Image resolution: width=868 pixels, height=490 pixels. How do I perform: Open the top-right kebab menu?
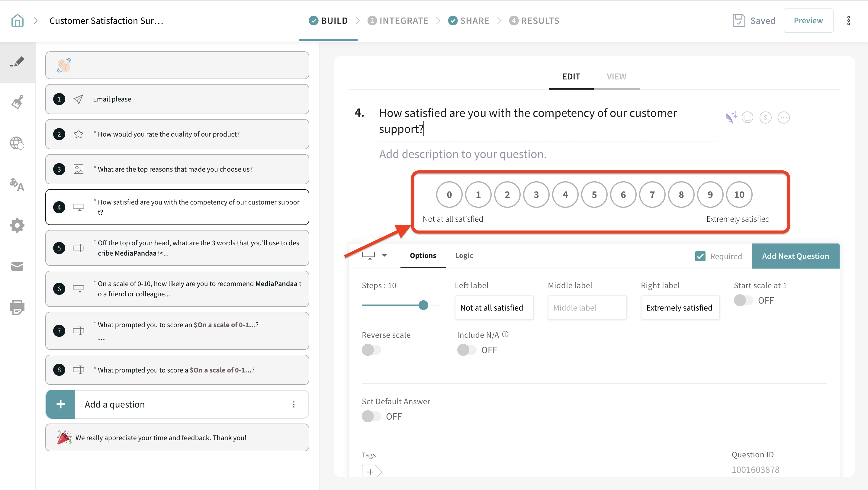(848, 21)
